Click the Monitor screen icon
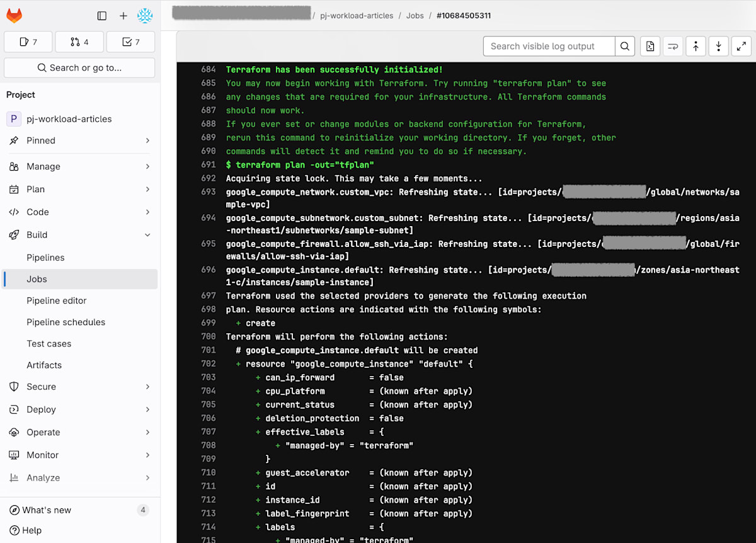Viewport: 756px width, 543px height. [x=14, y=455]
